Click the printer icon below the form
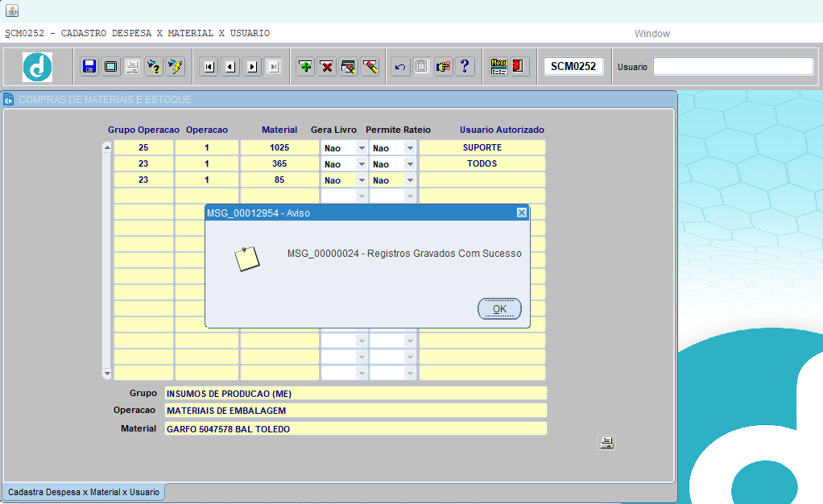This screenshot has height=504, width=823. (x=606, y=442)
